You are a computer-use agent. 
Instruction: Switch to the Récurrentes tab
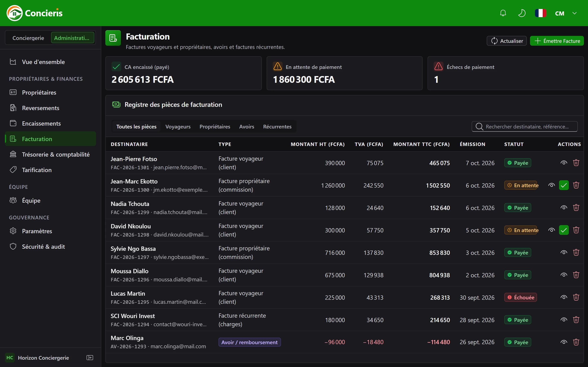click(277, 126)
